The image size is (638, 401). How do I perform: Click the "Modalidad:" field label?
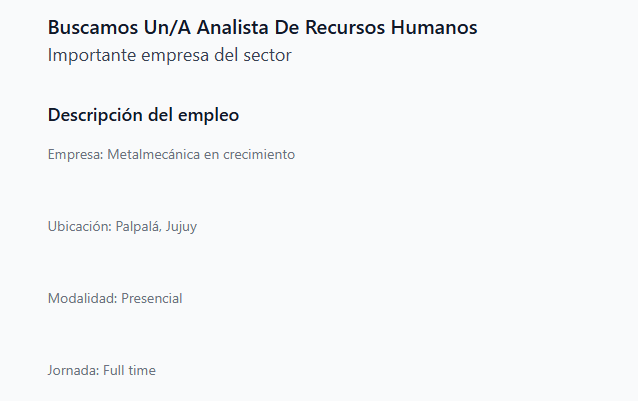point(82,299)
